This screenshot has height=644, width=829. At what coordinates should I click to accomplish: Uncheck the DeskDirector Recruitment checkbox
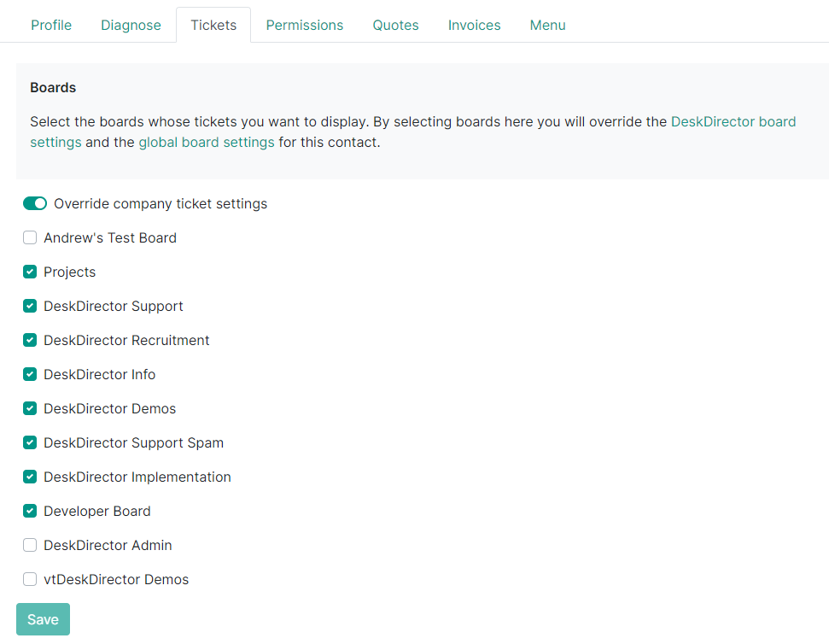[x=30, y=340]
